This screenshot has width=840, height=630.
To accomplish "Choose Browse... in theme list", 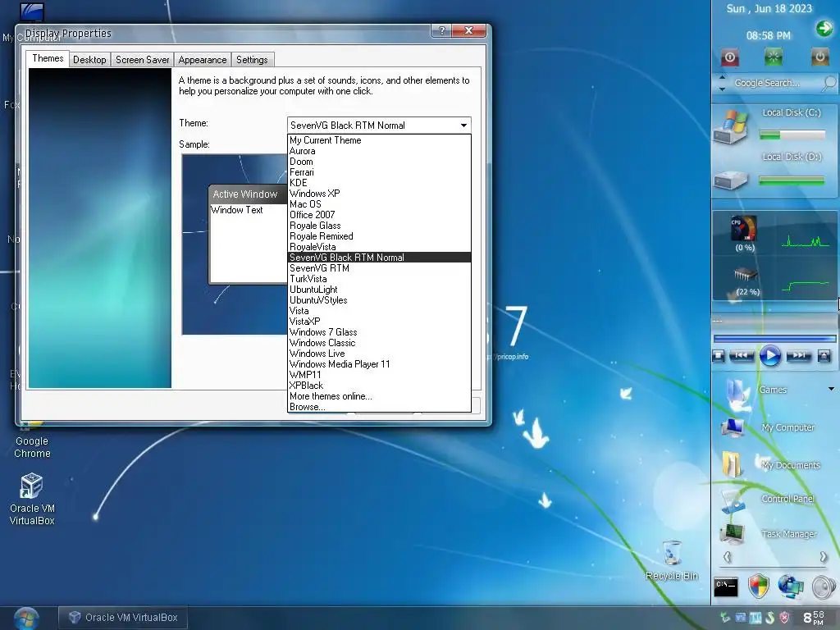I will tap(380, 407).
